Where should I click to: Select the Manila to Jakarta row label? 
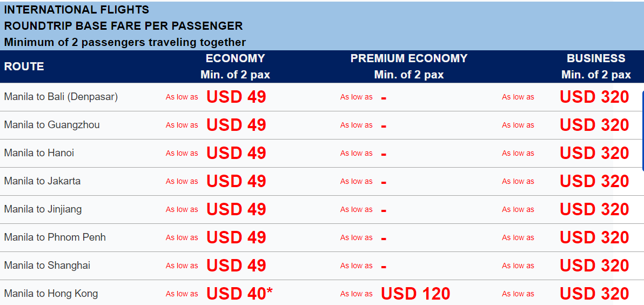coord(42,181)
